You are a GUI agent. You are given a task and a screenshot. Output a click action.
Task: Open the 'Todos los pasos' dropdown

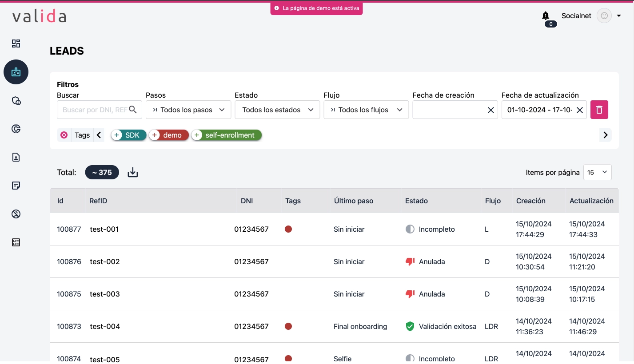(188, 109)
